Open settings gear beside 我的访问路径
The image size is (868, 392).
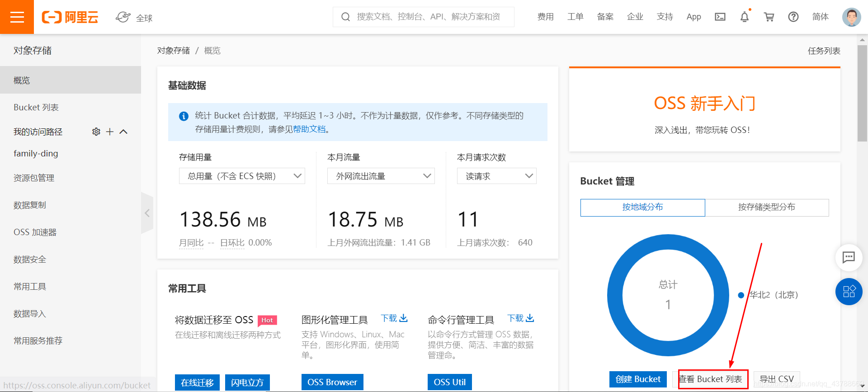click(x=96, y=132)
